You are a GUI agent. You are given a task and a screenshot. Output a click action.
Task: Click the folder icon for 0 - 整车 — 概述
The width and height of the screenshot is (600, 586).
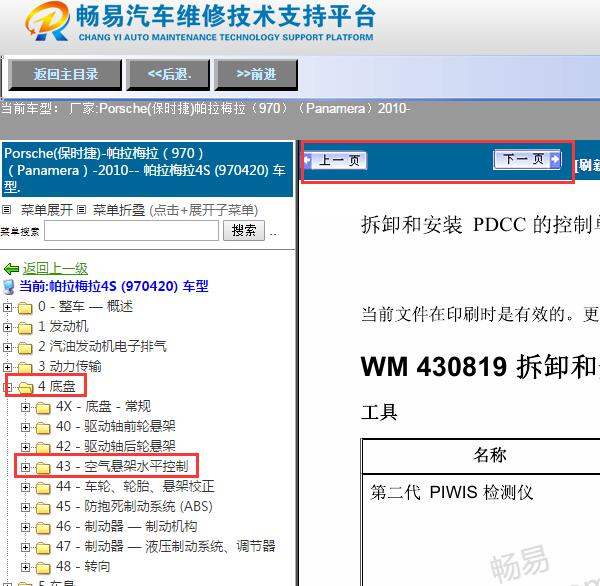coord(25,307)
